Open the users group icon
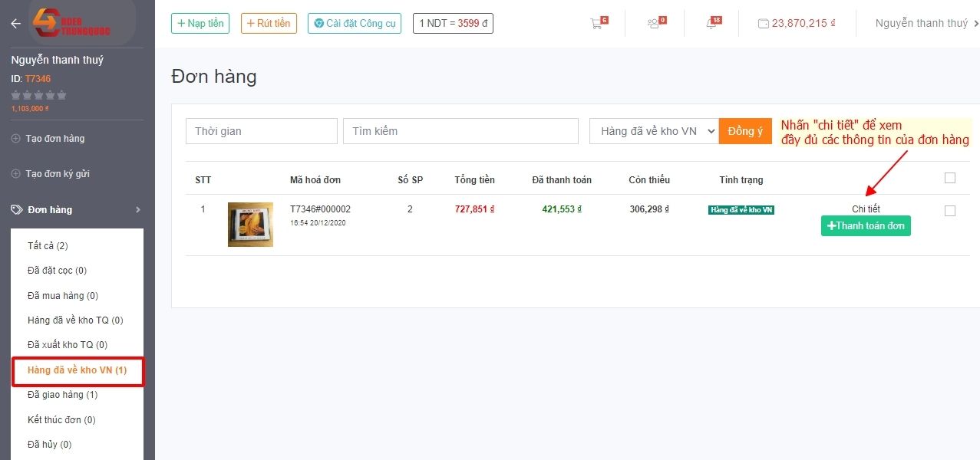Viewport: 980px width, 460px height. (653, 24)
